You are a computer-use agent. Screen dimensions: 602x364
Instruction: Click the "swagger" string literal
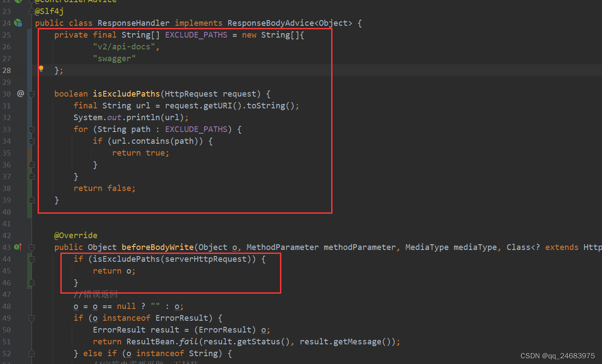(x=114, y=59)
